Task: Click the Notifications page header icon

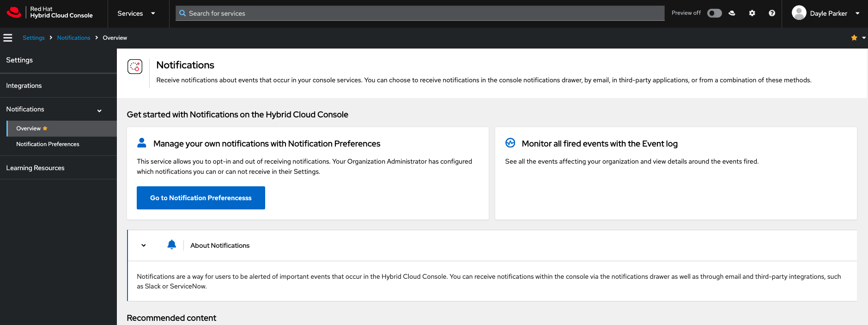Action: click(135, 67)
